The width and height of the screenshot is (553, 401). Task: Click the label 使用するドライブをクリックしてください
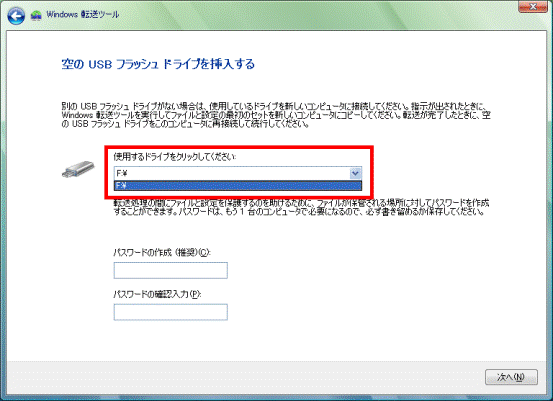point(175,156)
